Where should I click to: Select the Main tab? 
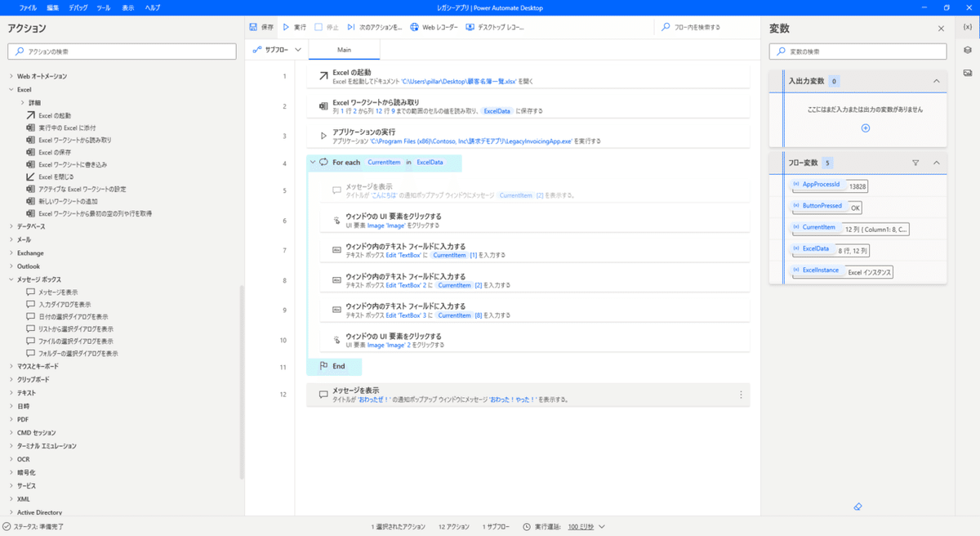[344, 49]
